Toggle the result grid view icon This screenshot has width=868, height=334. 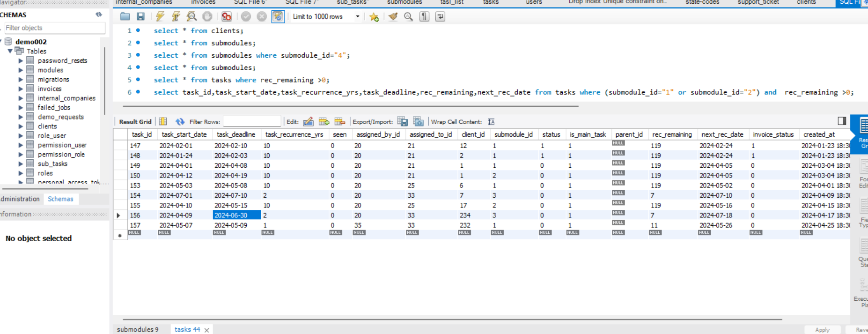(x=163, y=121)
